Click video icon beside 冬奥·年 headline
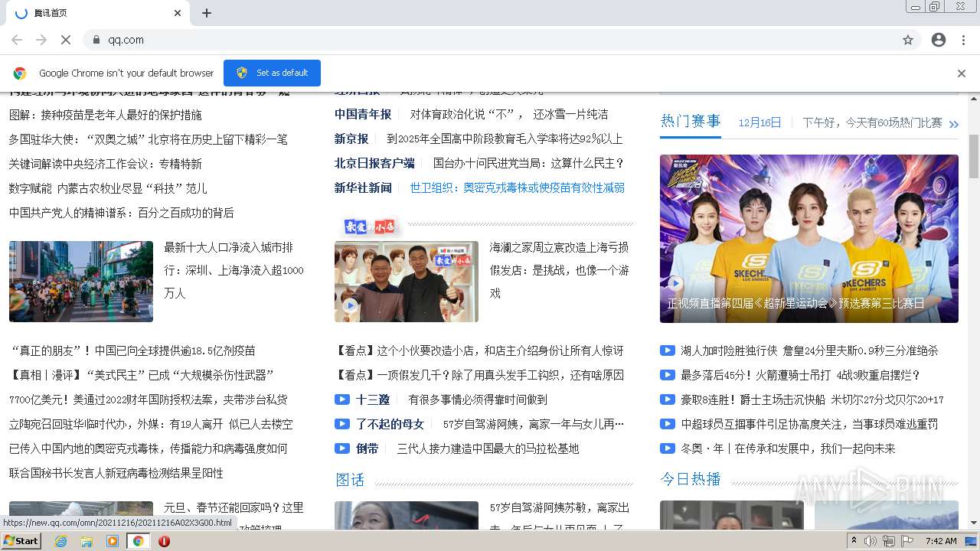 [668, 448]
